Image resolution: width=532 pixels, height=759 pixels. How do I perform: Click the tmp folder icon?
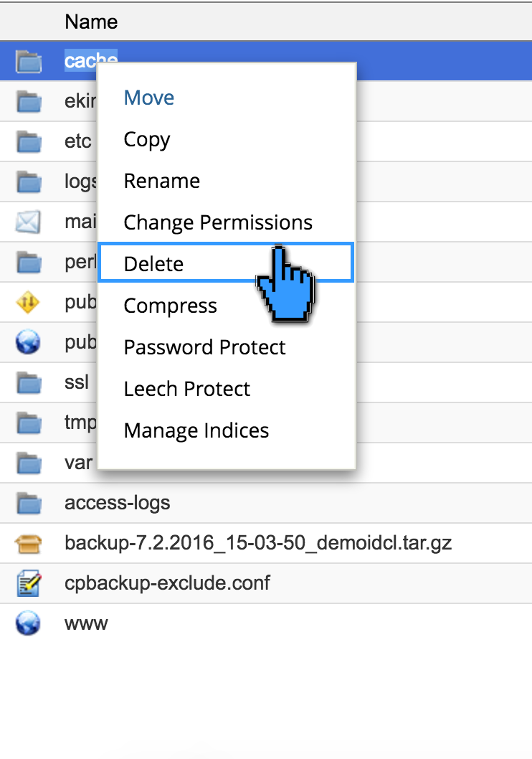click(x=27, y=423)
